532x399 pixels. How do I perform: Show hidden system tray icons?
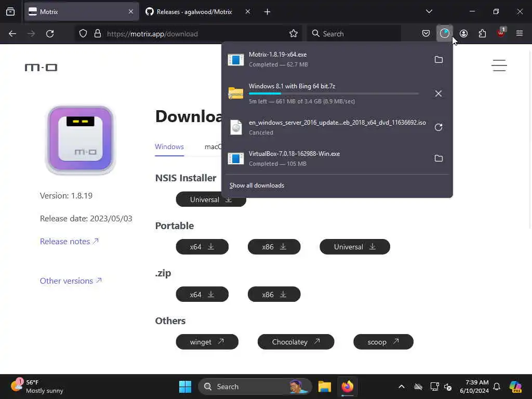pyautogui.click(x=402, y=387)
